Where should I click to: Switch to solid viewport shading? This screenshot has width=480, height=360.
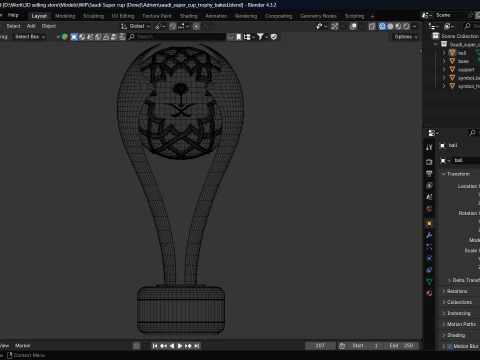(x=390, y=26)
